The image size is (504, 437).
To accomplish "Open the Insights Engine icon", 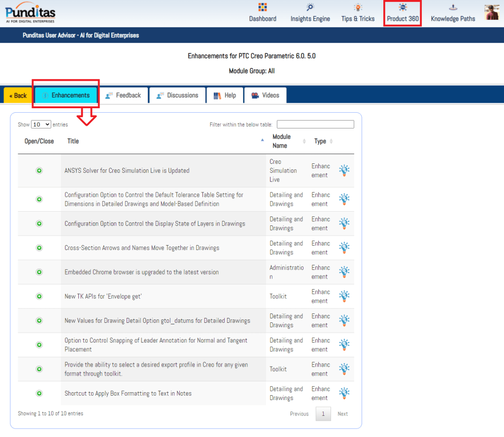I will pyautogui.click(x=310, y=7).
